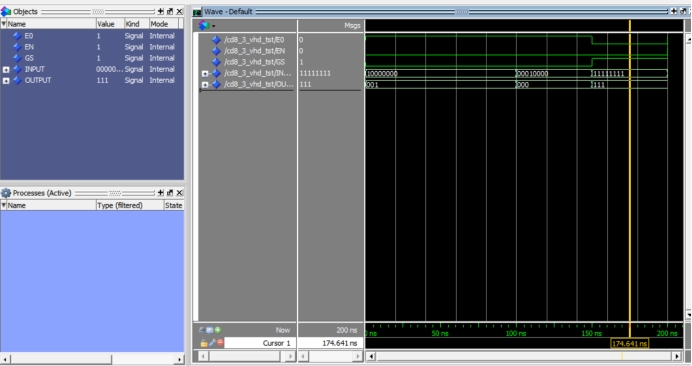Image resolution: width=692 pixels, height=366 pixels.
Task: Undock the Objects pane
Action: 170,11
